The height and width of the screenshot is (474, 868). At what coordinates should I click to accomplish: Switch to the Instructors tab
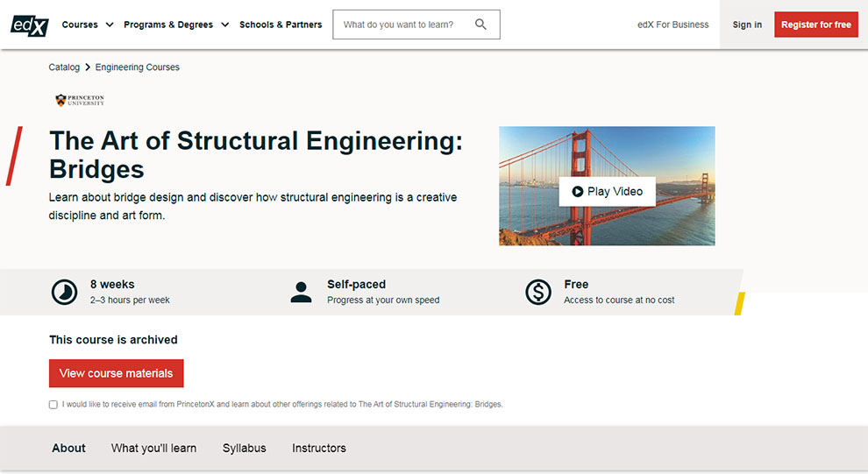pyautogui.click(x=319, y=448)
